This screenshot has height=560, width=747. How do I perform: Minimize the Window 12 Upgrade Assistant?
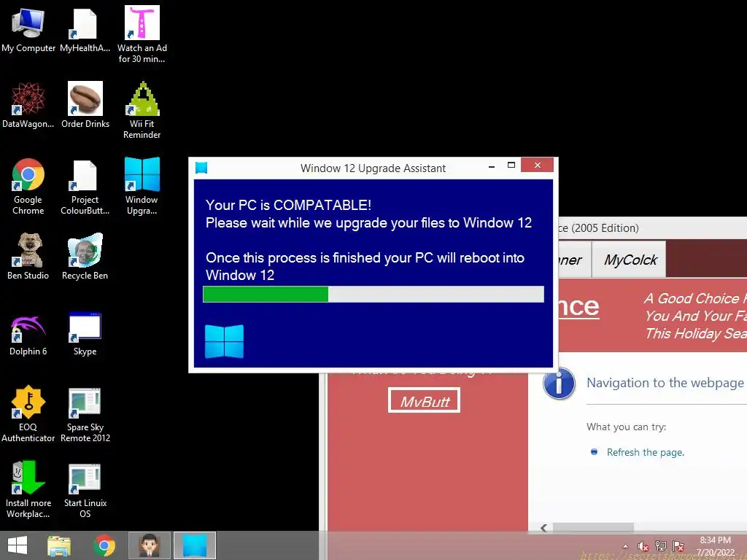(491, 166)
